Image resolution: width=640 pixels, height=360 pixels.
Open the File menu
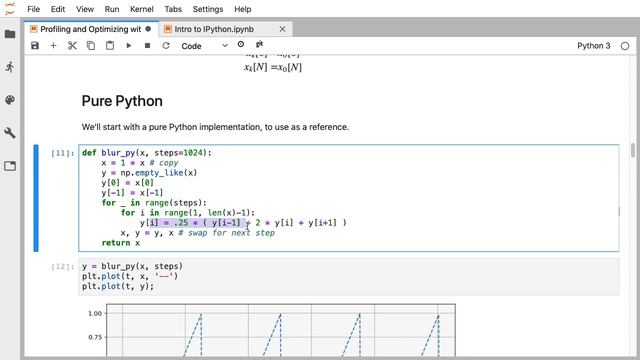[x=33, y=9]
